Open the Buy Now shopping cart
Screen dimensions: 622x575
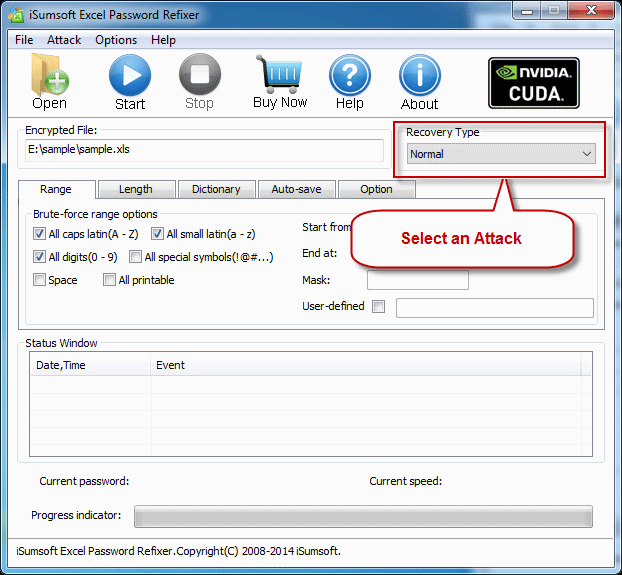pyautogui.click(x=280, y=81)
